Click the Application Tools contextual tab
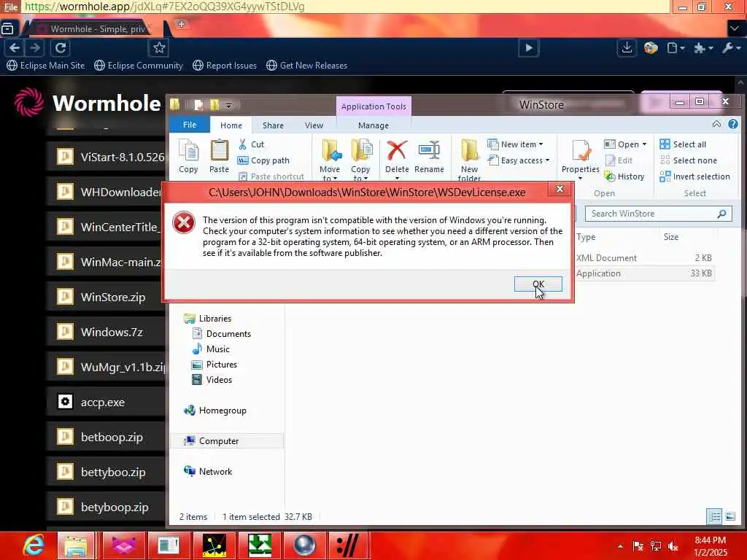Viewport: 747px width, 560px height. tap(373, 106)
